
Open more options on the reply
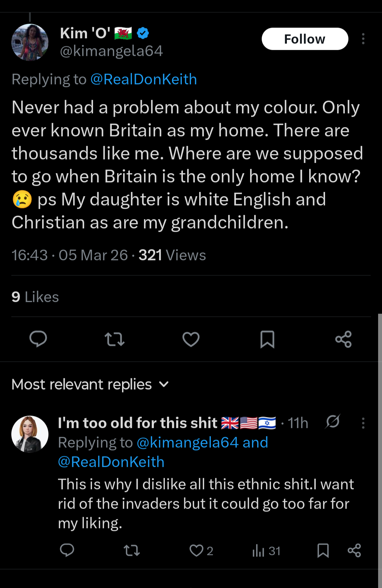coord(363,423)
